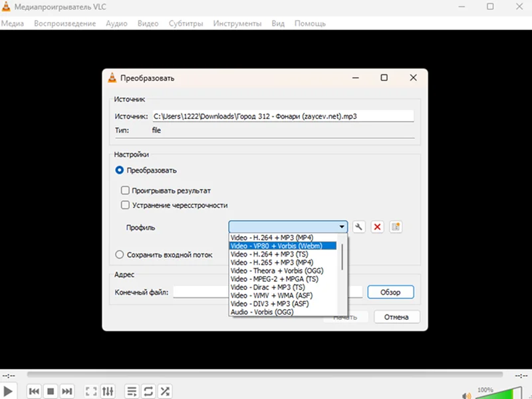Open the Воспроизведение menu

coord(65,23)
